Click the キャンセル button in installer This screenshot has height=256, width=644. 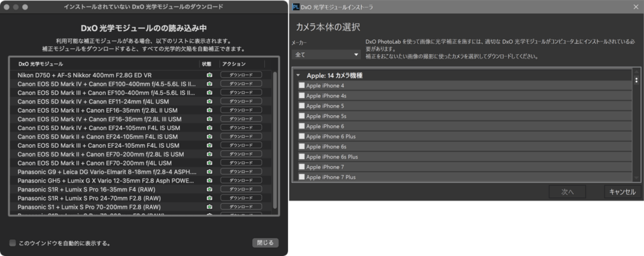coord(622,192)
